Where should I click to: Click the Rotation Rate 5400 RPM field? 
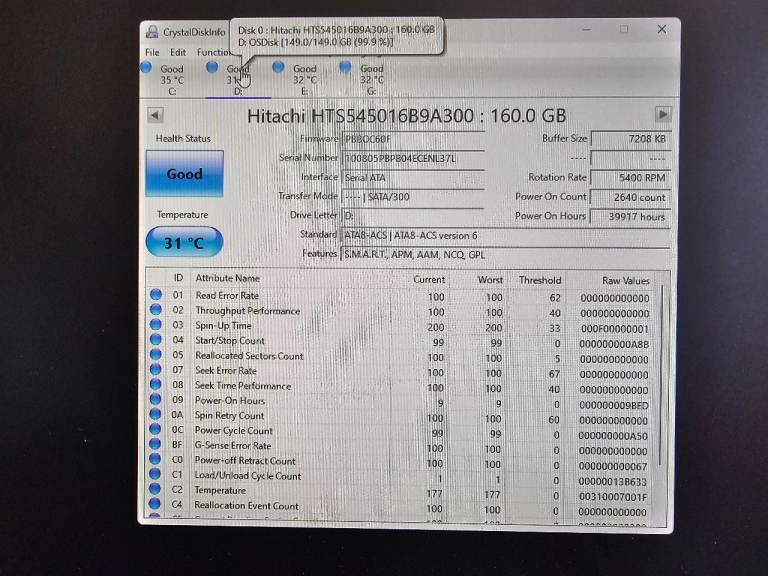[x=630, y=178]
